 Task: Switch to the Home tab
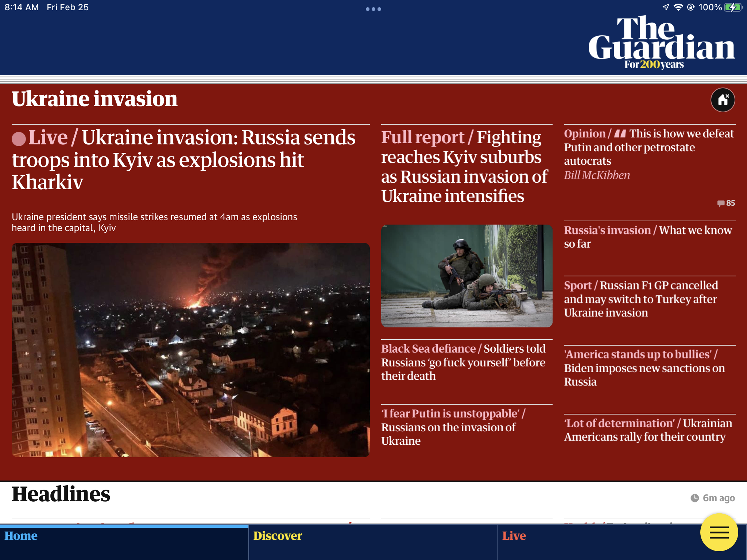click(124, 542)
